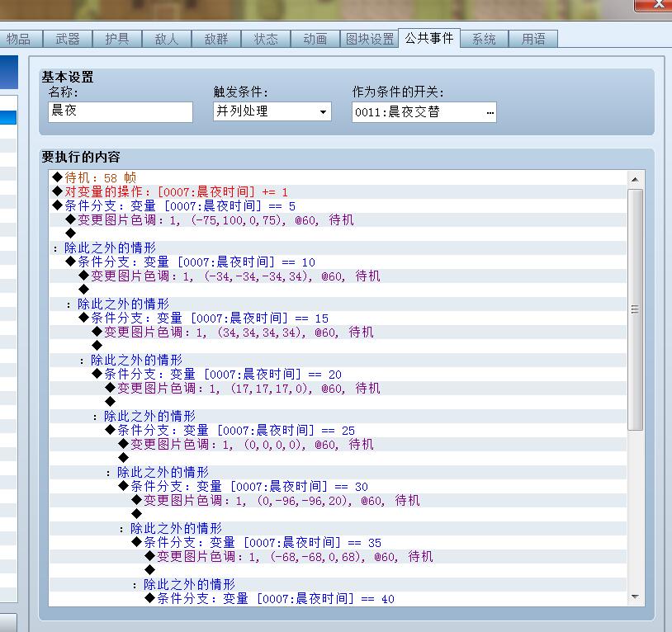The width and height of the screenshot is (672, 632).
Task: Go to the 敌人 tab
Action: 167,39
